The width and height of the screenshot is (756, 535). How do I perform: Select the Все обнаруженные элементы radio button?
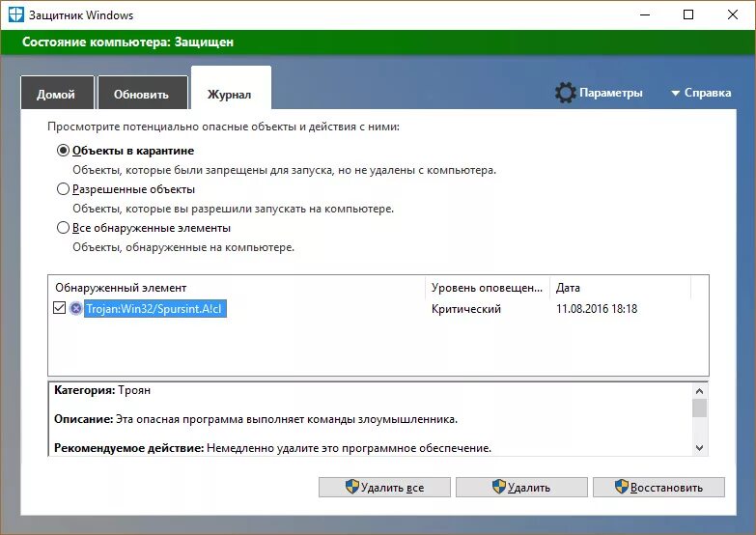[63, 228]
